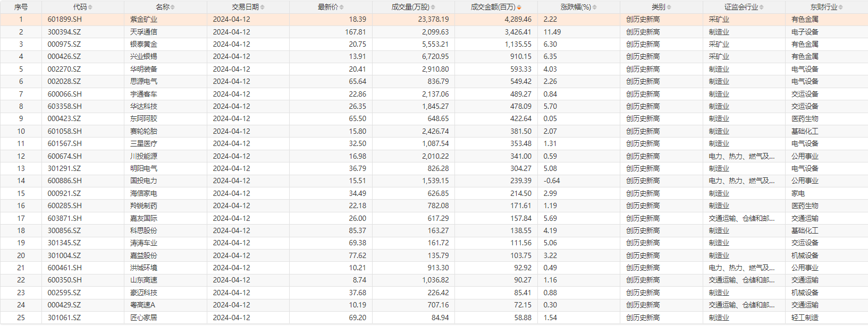Screen dimensions: 868x326
Task: Click sort arrows next to 交易日期 header
Action: pos(263,7)
